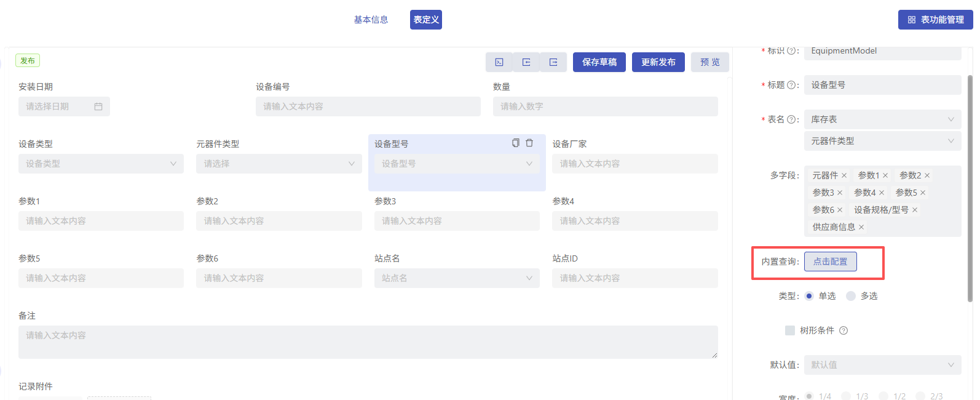Show help tooltip next to 标题
Viewport: 980px width, 400px height.
791,85
